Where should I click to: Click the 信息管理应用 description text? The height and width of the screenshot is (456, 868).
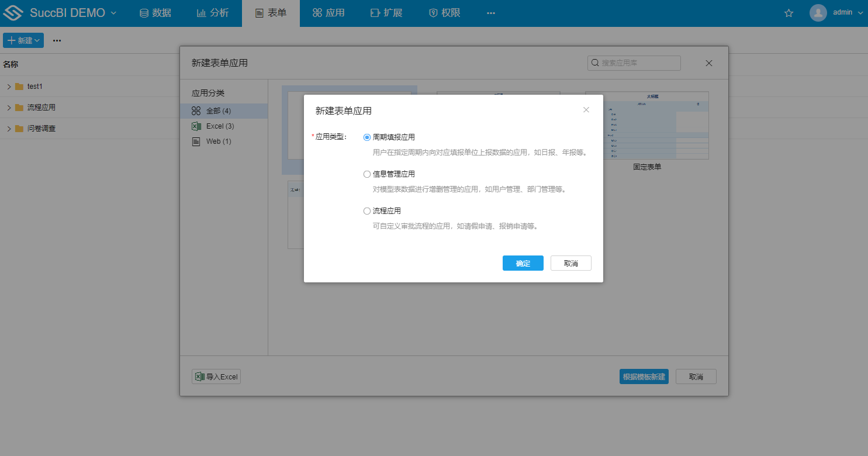[x=470, y=189]
